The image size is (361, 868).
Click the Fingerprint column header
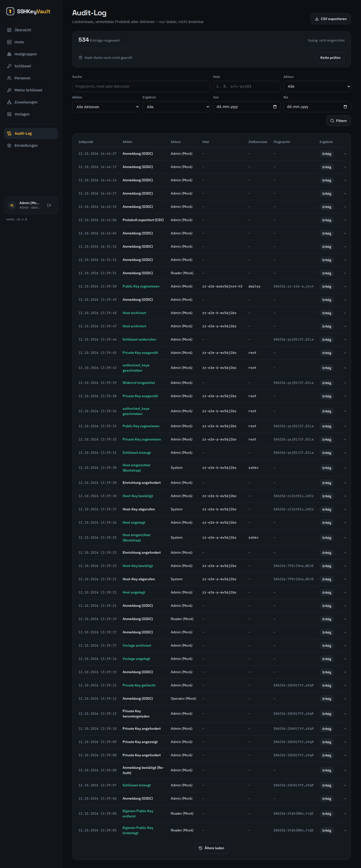tap(282, 142)
